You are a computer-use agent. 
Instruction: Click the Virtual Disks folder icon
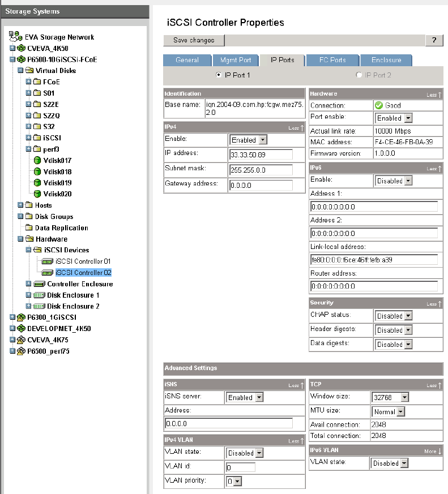(x=29, y=70)
